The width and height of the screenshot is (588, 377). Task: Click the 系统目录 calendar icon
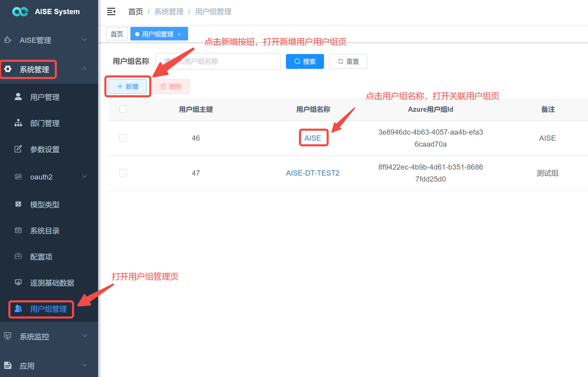[x=18, y=230]
